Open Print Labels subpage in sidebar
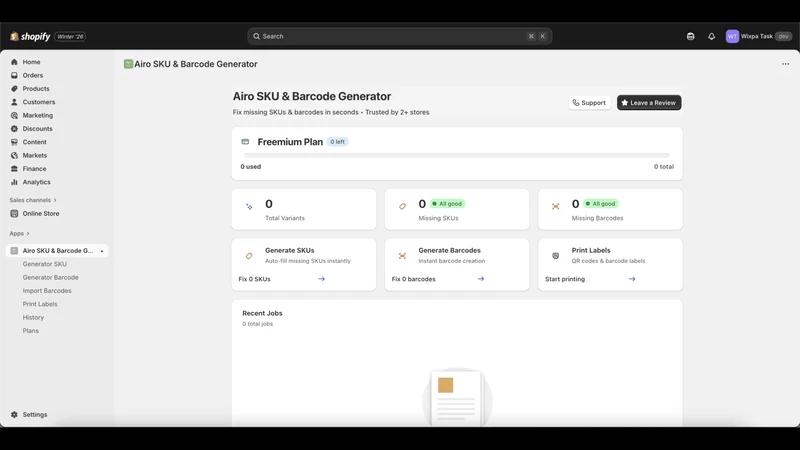The height and width of the screenshot is (450, 800). (40, 304)
